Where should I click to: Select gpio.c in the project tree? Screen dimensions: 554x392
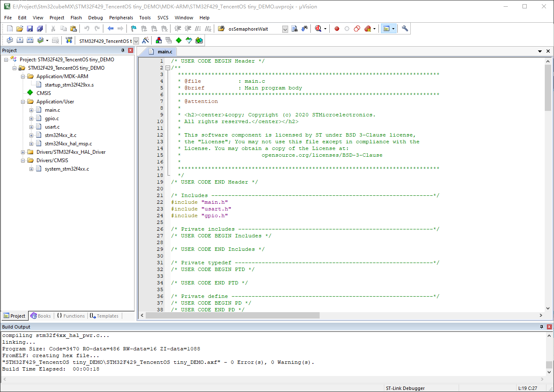pos(52,118)
